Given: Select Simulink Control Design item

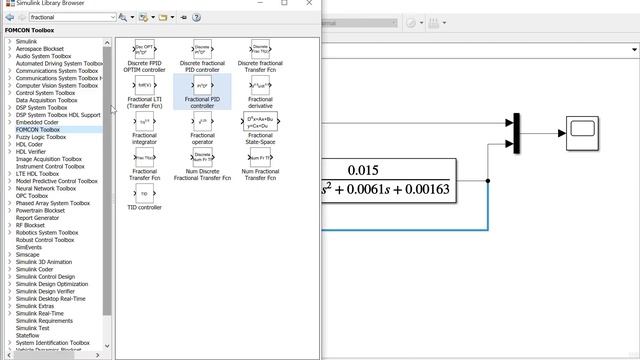Looking at the screenshot, I should tap(45, 277).
